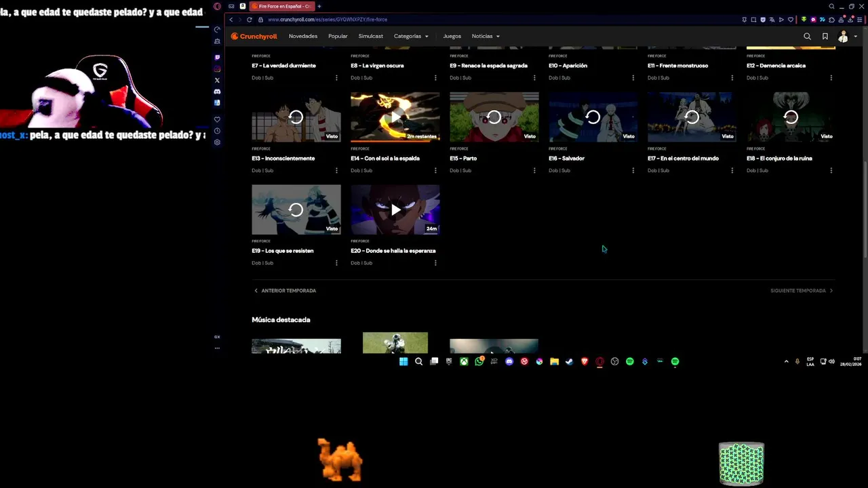Reload the page in the browser
868x488 pixels.
(x=250, y=20)
